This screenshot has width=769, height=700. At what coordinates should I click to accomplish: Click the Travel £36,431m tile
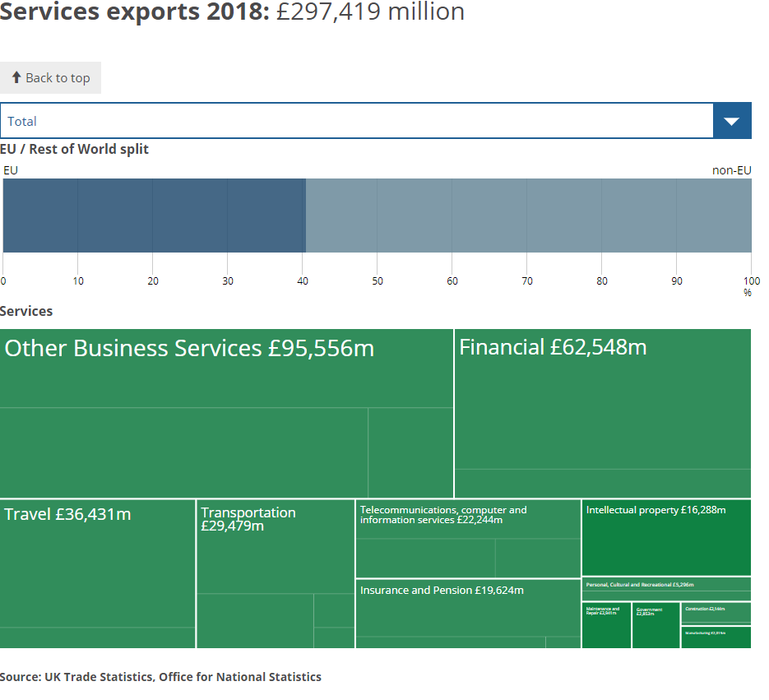tap(97, 573)
